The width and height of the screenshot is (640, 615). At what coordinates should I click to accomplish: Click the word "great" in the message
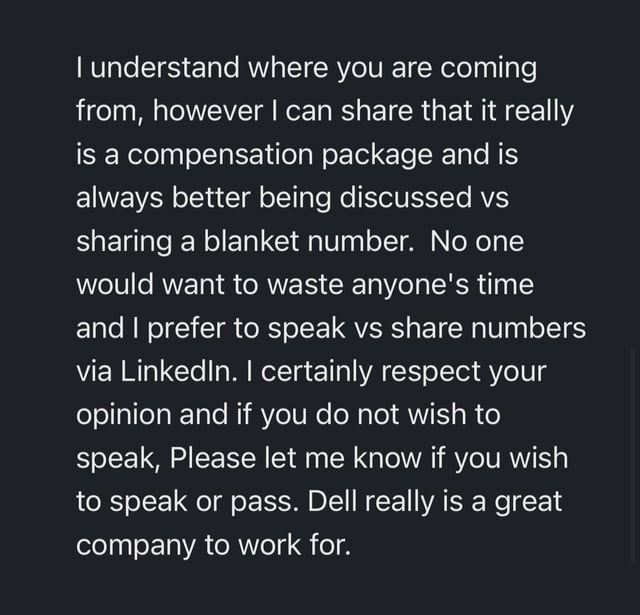529,502
